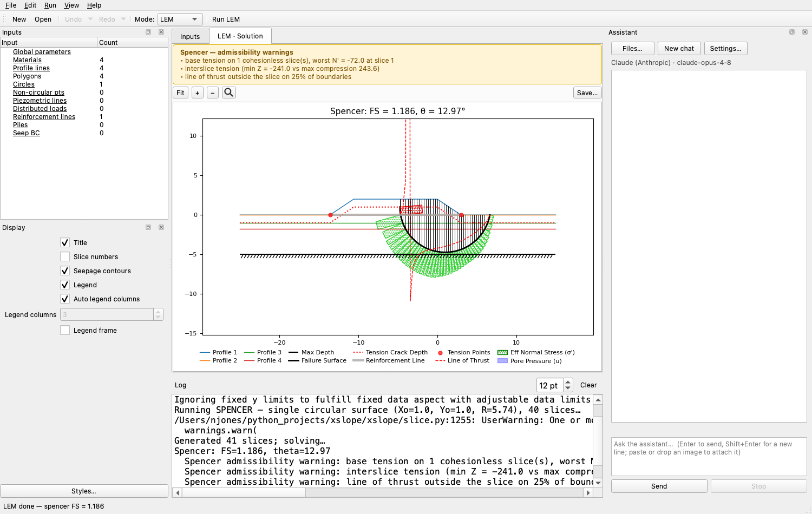Click the magnifier zoom tool icon

point(229,93)
